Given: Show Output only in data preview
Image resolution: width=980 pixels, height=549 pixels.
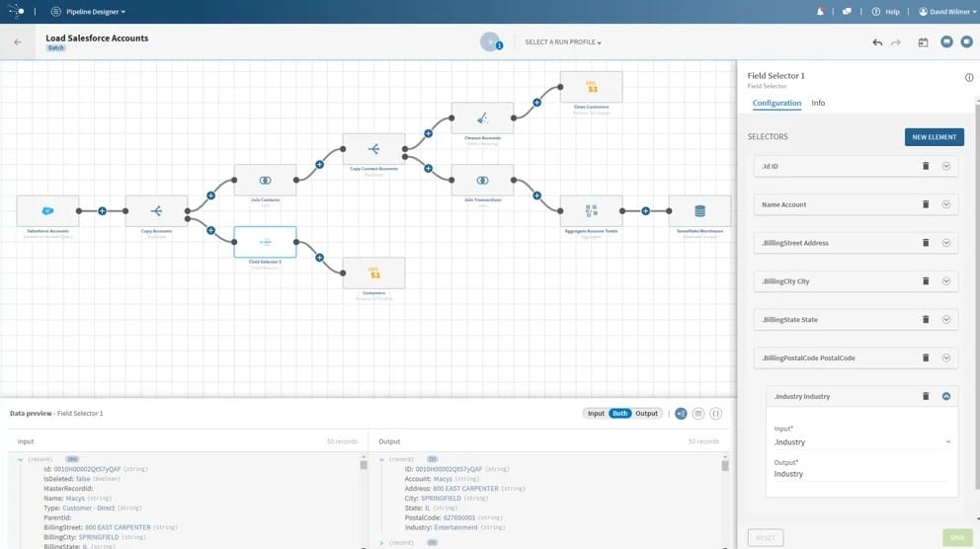Looking at the screenshot, I should point(646,414).
